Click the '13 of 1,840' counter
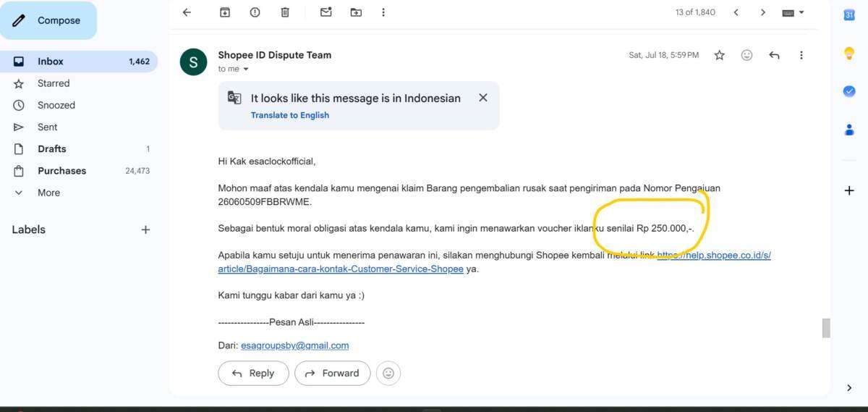The width and height of the screenshot is (868, 412). click(695, 12)
